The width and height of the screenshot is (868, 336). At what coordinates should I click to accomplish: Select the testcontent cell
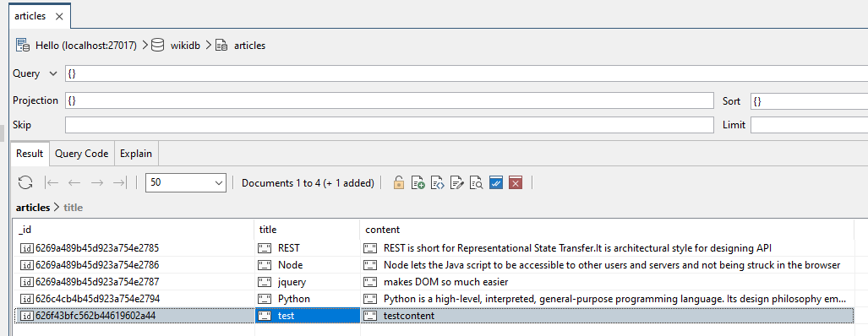click(607, 316)
